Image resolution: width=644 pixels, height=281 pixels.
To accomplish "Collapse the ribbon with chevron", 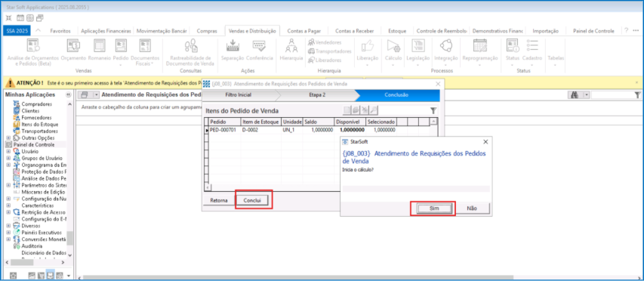I will [x=39, y=30].
